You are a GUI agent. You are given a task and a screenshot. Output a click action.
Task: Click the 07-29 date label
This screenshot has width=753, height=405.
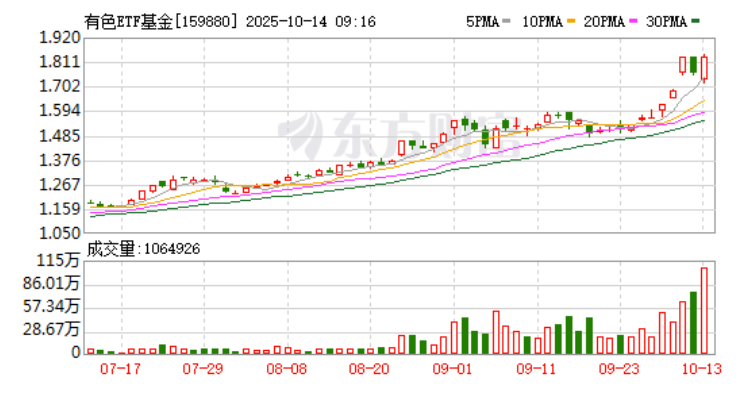click(203, 369)
